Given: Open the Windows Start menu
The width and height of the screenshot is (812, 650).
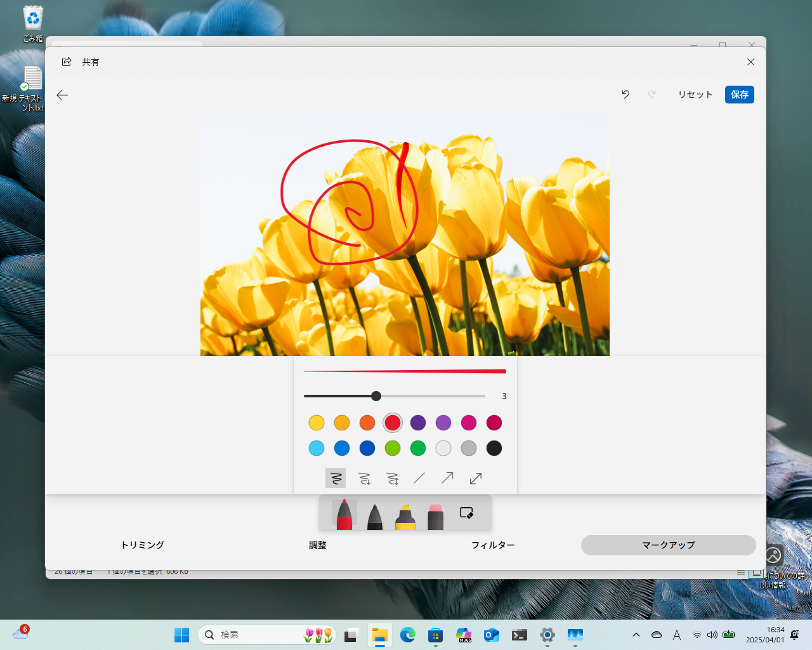Looking at the screenshot, I should [x=182, y=635].
